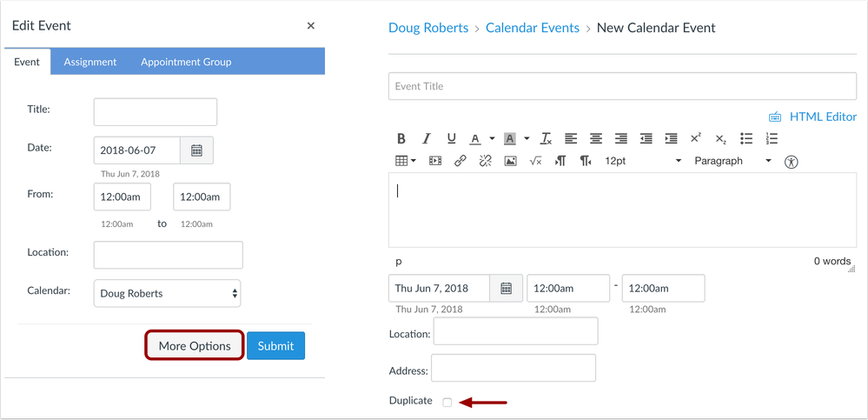Grab the editor resize handle

coord(852,269)
